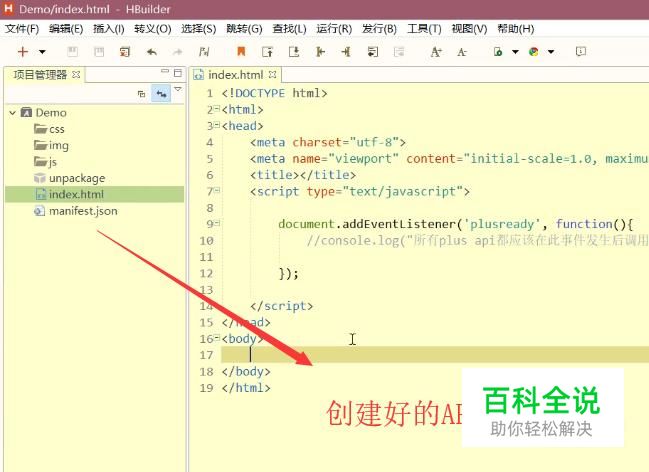The image size is (649, 472).
Task: Open the 转义(O) menu
Action: click(x=152, y=29)
